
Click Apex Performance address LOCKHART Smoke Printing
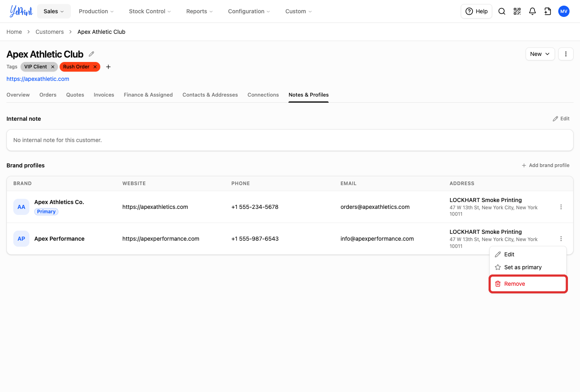click(486, 232)
